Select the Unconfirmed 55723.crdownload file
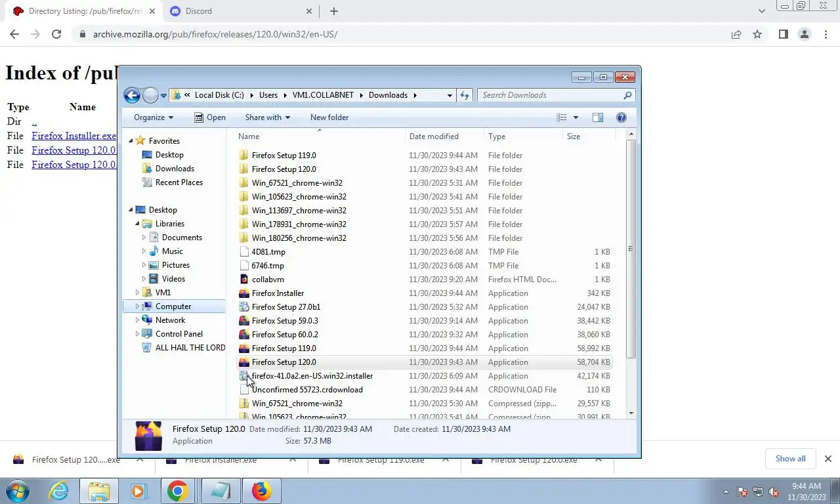This screenshot has width=840, height=504. tap(307, 390)
